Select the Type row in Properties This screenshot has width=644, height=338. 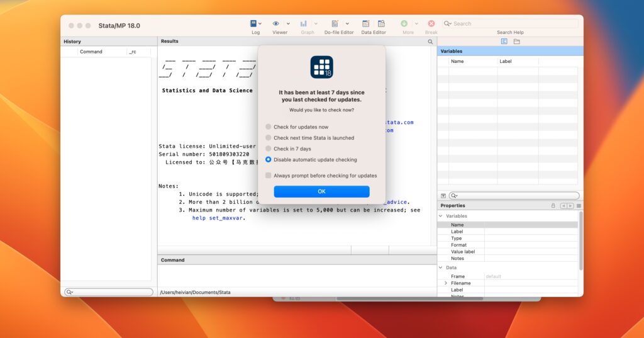click(508, 238)
